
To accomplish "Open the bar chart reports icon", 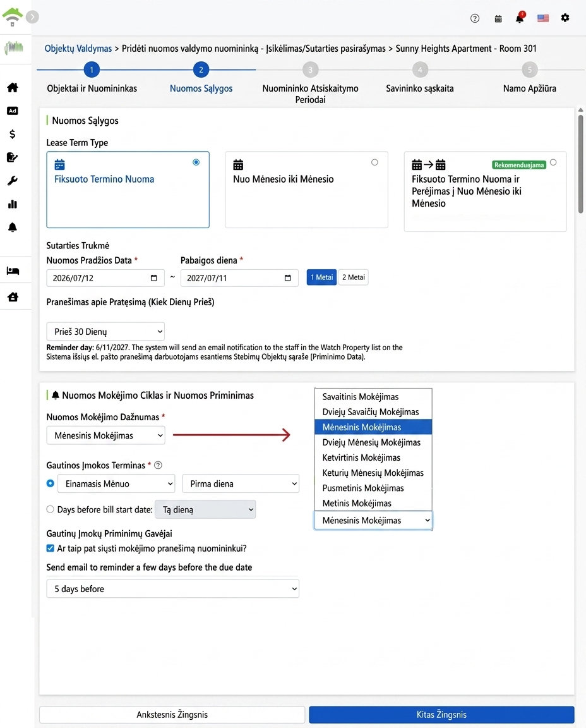I will (13, 204).
